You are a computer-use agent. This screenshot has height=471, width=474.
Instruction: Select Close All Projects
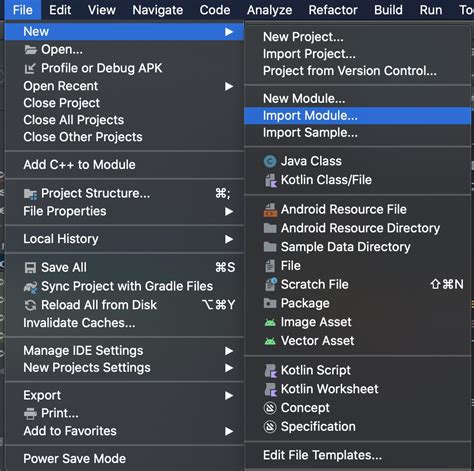(124, 120)
